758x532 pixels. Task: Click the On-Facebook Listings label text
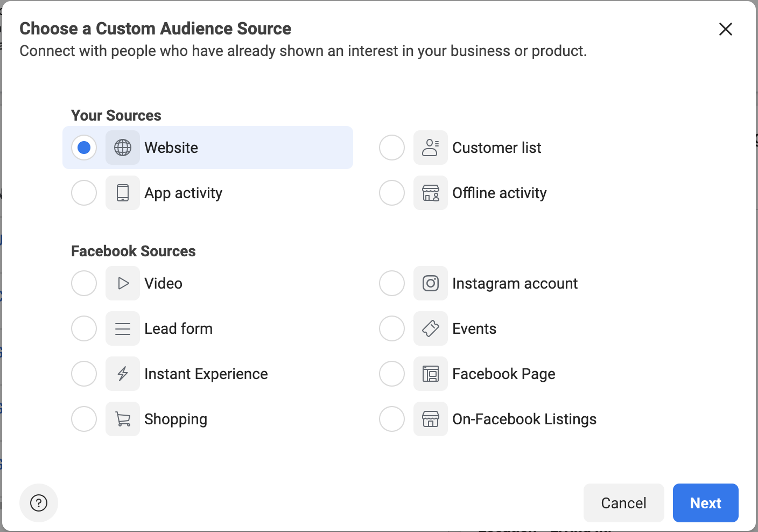point(524,419)
